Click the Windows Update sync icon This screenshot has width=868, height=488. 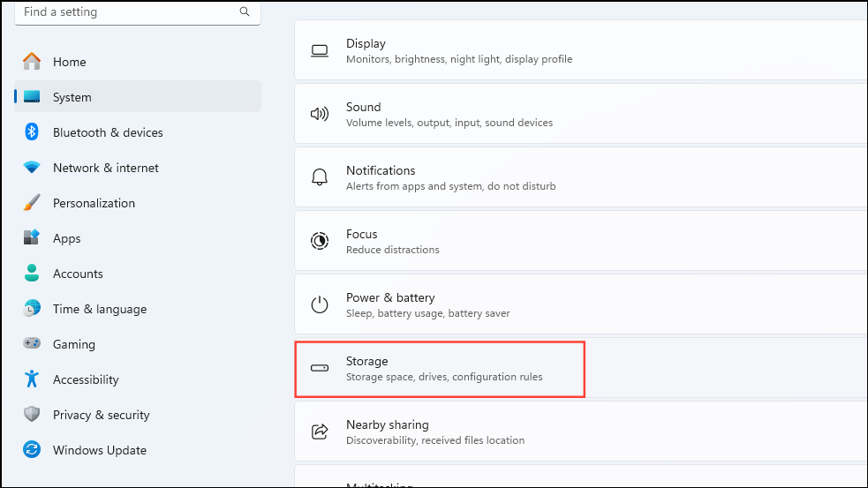pos(32,450)
